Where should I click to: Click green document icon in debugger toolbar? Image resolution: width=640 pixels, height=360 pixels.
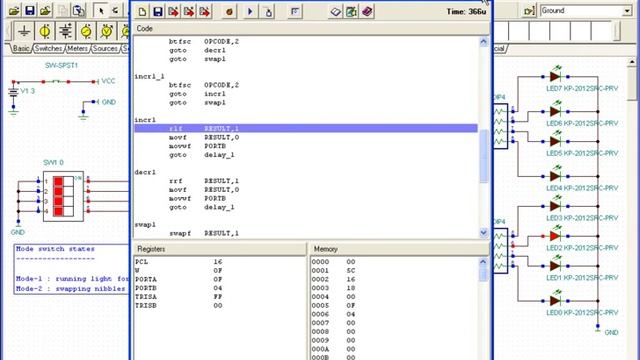pos(351,12)
